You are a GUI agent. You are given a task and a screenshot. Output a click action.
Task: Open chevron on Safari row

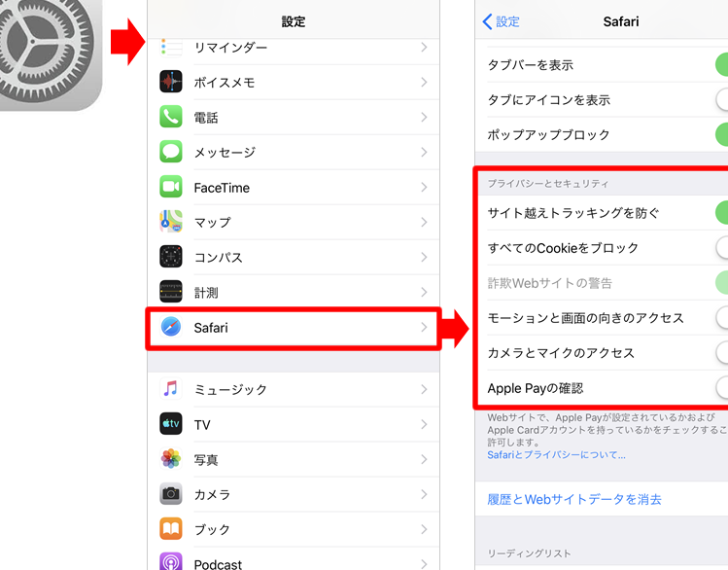click(x=424, y=328)
